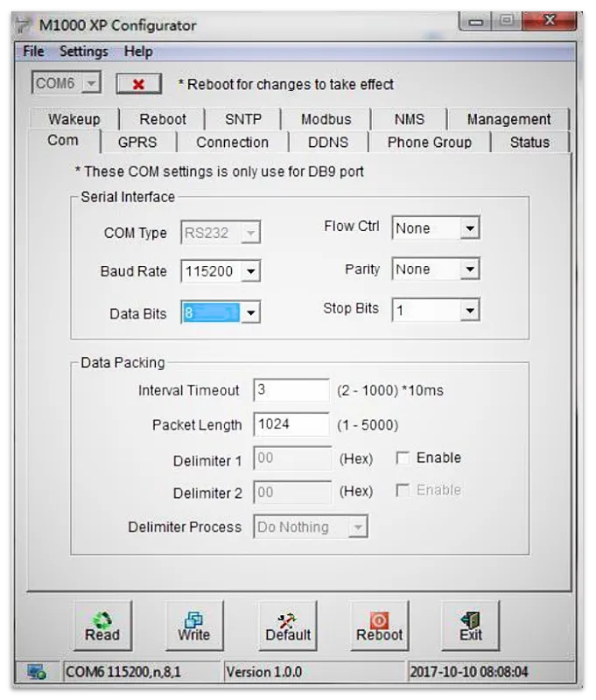Click the M1000 XP Configurator title icon
The width and height of the screenshot is (596, 700).
(25, 24)
